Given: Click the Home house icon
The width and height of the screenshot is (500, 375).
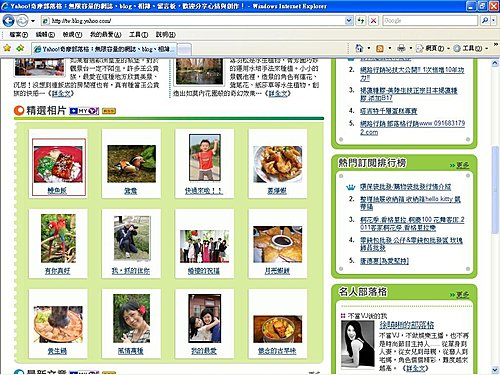Looking at the screenshot, I should 359,48.
